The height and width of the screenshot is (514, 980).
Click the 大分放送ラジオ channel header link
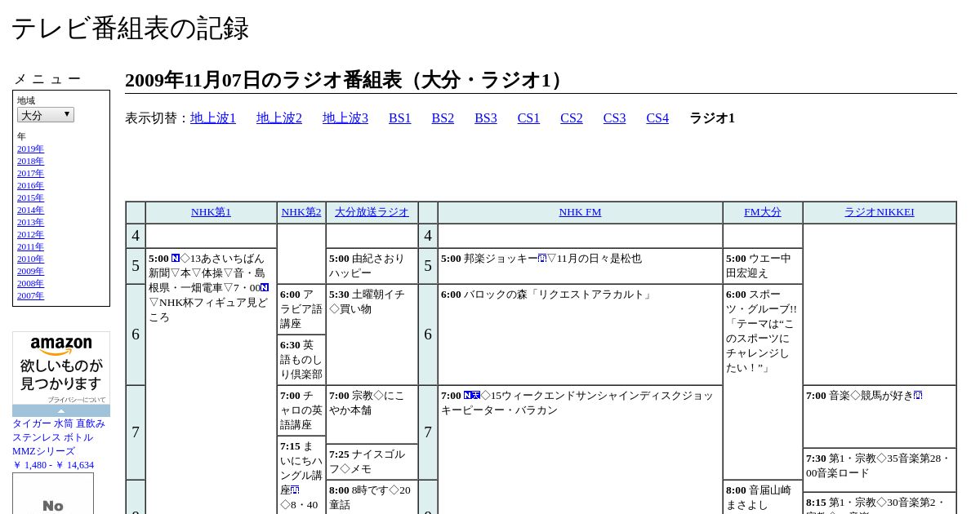372,212
